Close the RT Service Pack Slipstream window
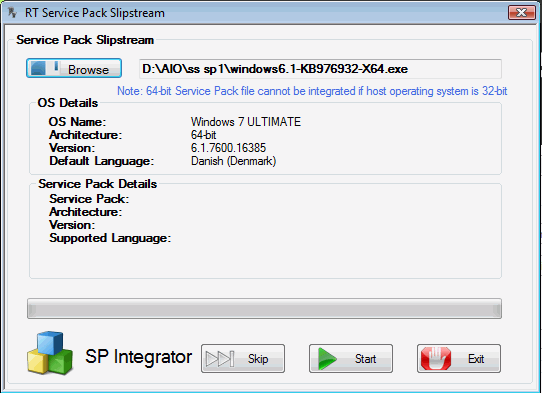Viewport: 542px width, 393px height. point(522,13)
